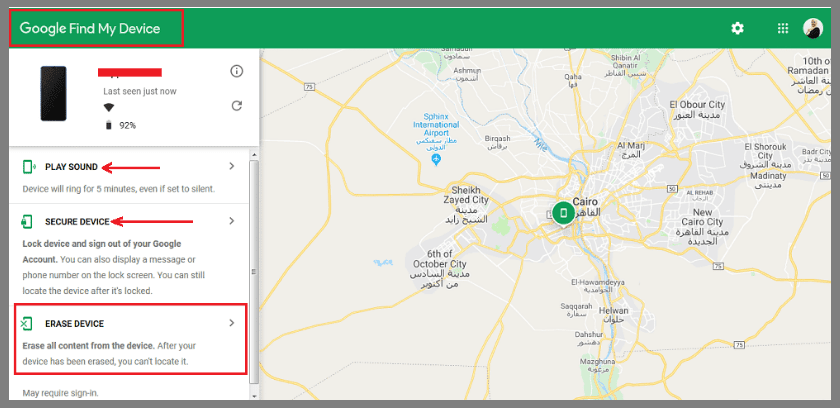Click the device info icon
Screen dimensions: 840x408
(237, 71)
